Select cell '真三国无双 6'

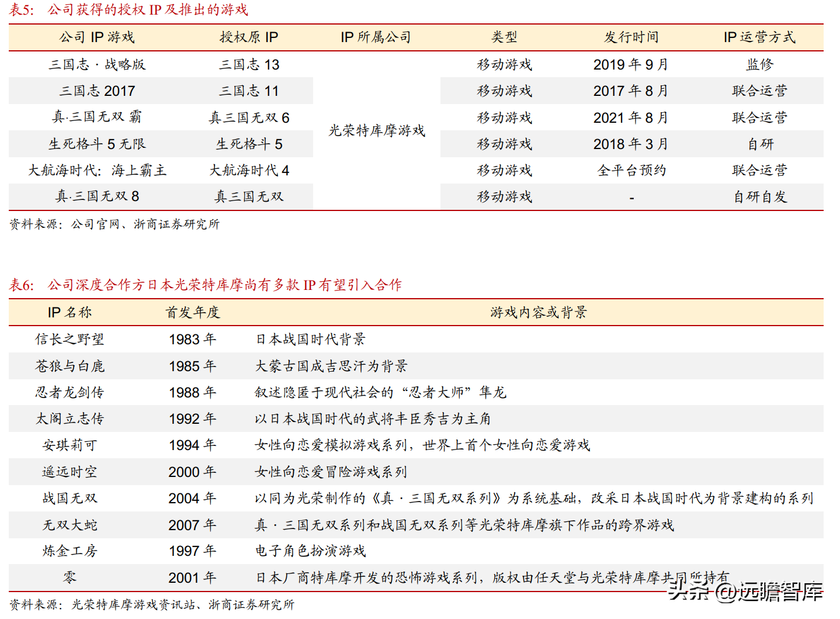[x=249, y=117]
